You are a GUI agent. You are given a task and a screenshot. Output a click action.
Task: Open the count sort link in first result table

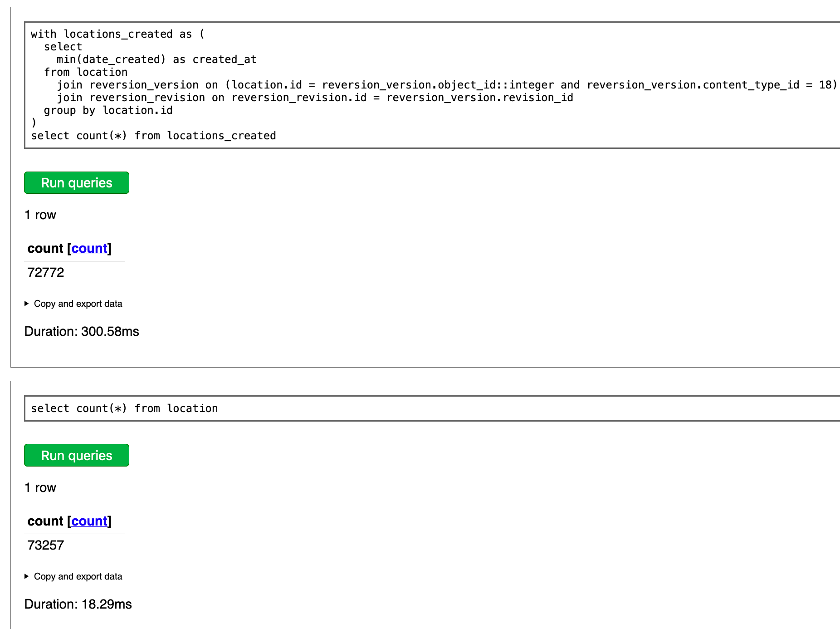[x=89, y=248]
